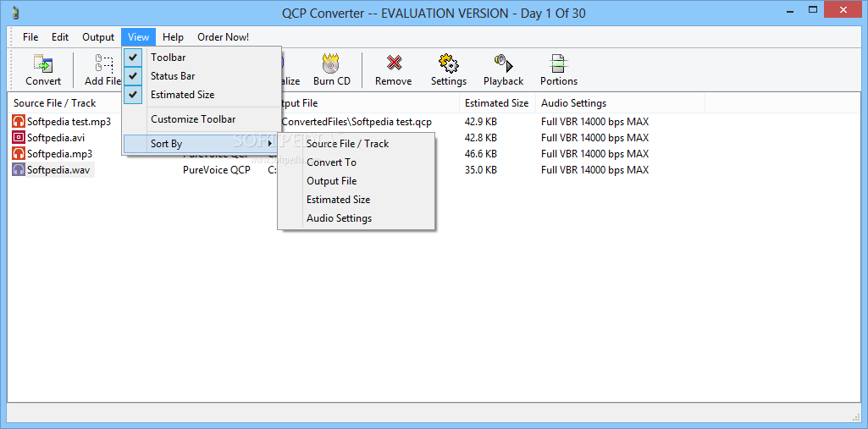
Task: Click the red X Remove icon
Action: (394, 63)
